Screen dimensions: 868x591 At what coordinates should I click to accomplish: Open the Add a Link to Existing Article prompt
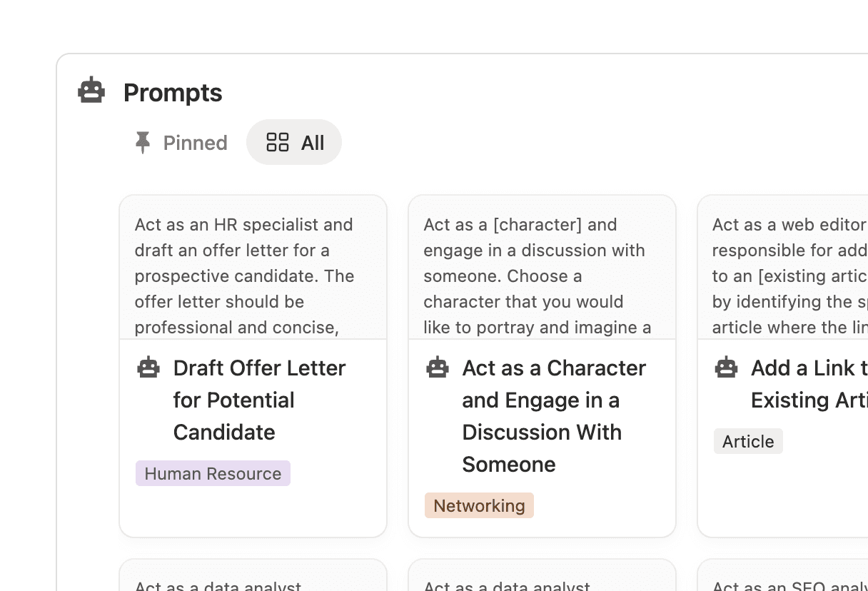click(809, 384)
